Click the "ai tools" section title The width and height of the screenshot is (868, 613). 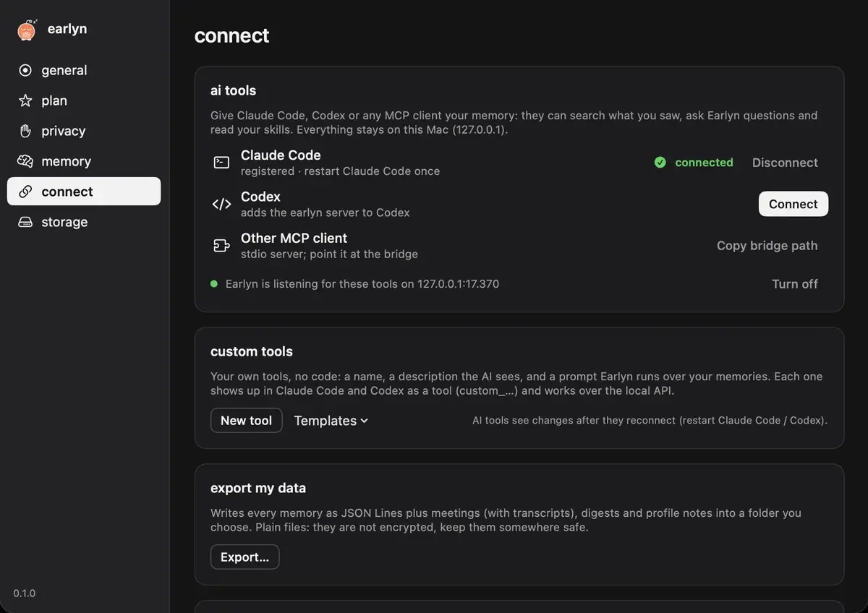(x=234, y=90)
